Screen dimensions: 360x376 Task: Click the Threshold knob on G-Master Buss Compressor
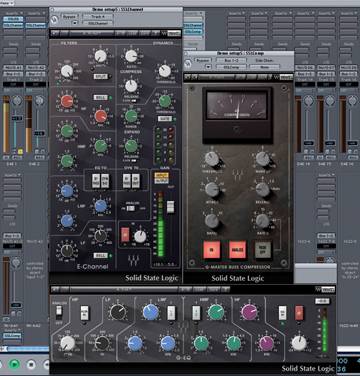[x=212, y=159]
